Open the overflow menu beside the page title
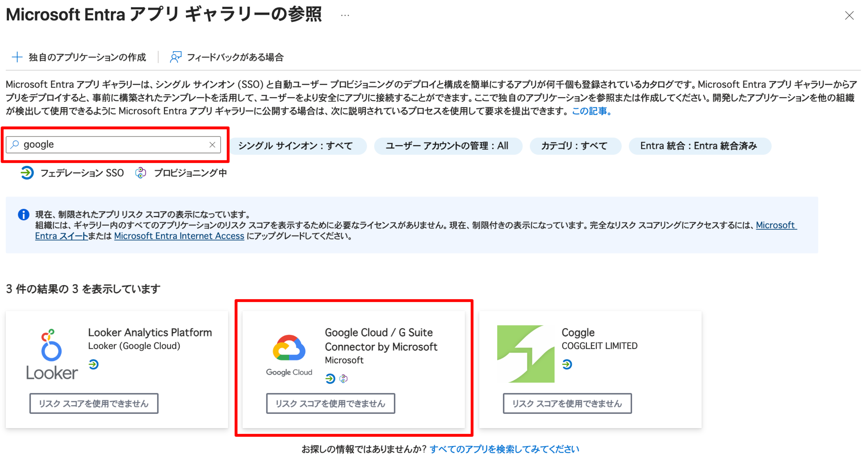This screenshot has width=868, height=465. click(x=345, y=15)
